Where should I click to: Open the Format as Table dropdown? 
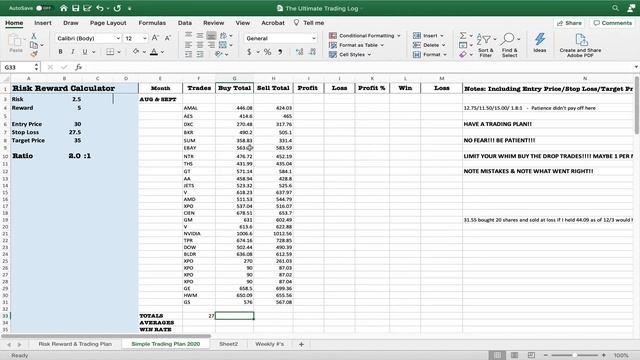[x=356, y=45]
